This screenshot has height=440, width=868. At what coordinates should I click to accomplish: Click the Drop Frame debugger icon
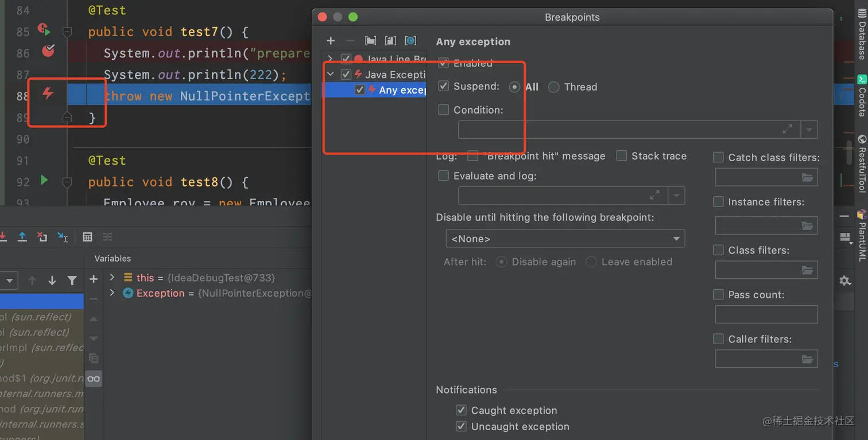42,236
